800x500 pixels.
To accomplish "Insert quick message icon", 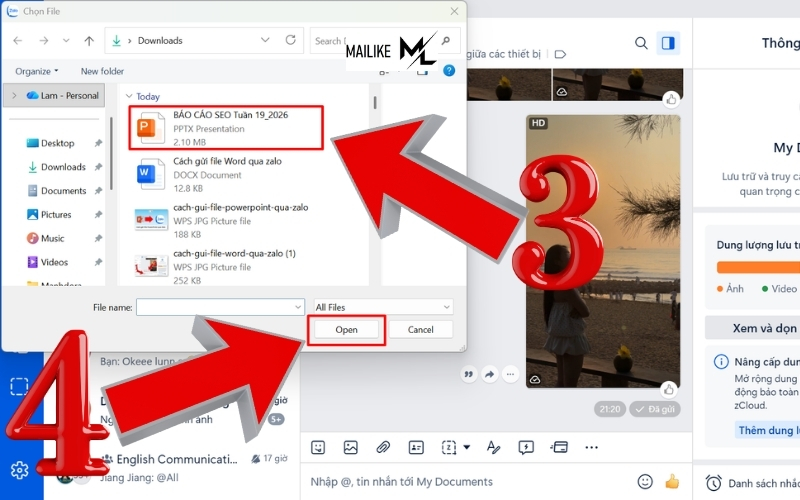I will pyautogui.click(x=526, y=447).
